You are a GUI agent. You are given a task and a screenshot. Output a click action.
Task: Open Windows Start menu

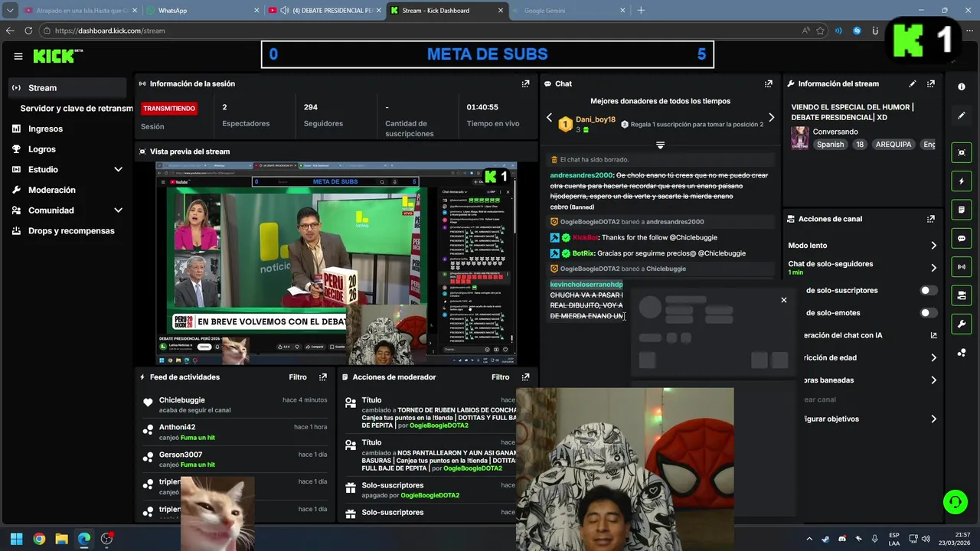[x=16, y=539]
